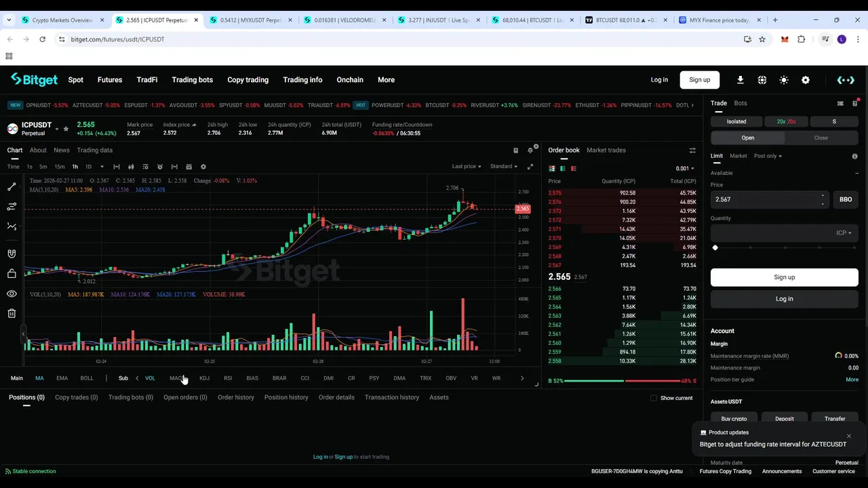Screen dimensions: 868x488
Task: Toggle chart drawings visibility eye icon
Action: pyautogui.click(x=12, y=293)
